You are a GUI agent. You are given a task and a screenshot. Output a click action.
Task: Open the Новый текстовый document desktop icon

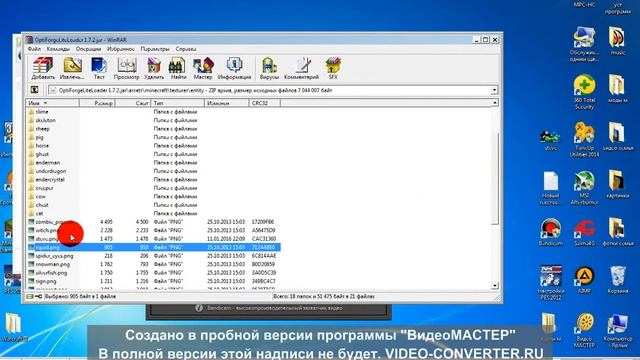[x=551, y=187]
